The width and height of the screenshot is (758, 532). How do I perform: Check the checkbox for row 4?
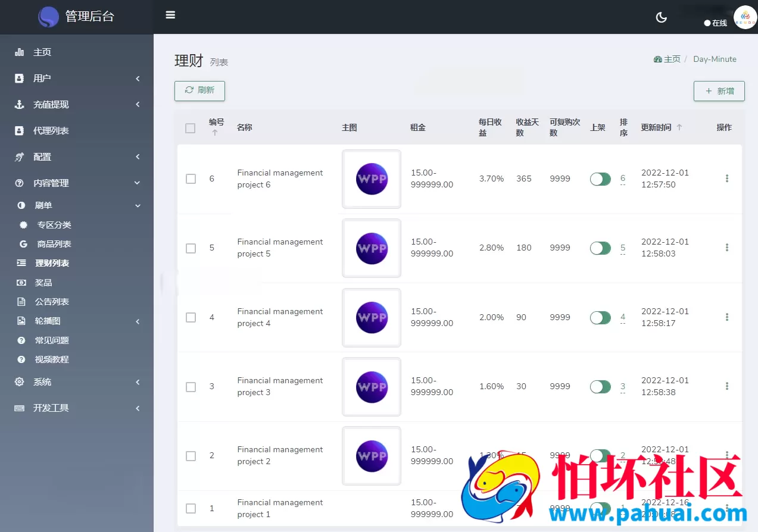191,317
